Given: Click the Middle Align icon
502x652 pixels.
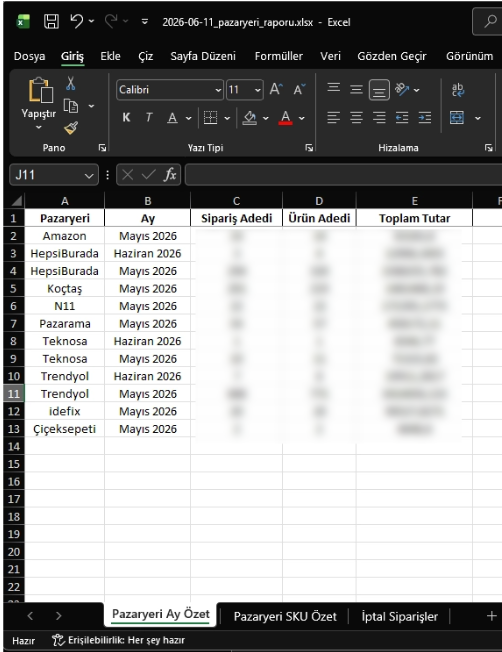Looking at the screenshot, I should (x=356, y=89).
